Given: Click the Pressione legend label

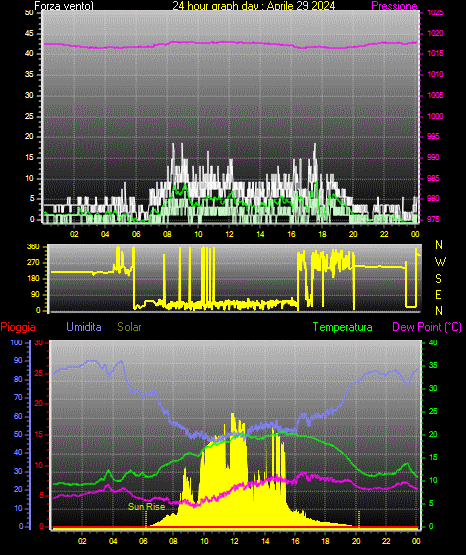Looking at the screenshot, I should [x=394, y=6].
